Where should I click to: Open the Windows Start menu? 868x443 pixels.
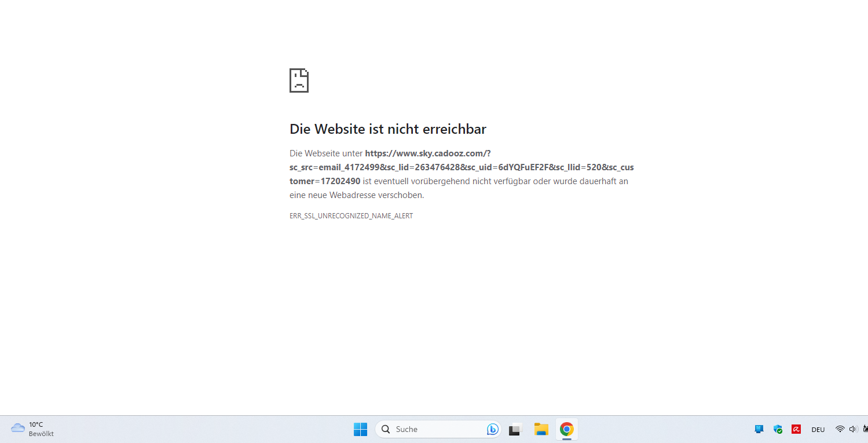[x=360, y=429]
